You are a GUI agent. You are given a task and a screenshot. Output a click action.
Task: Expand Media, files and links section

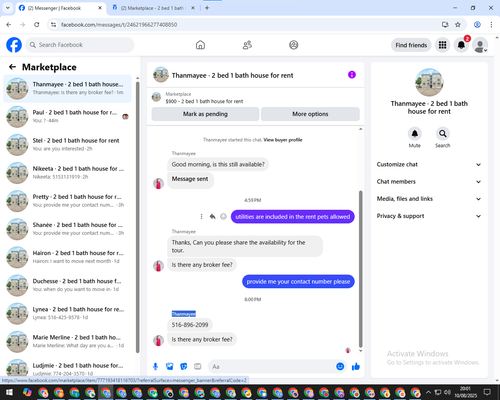click(429, 199)
